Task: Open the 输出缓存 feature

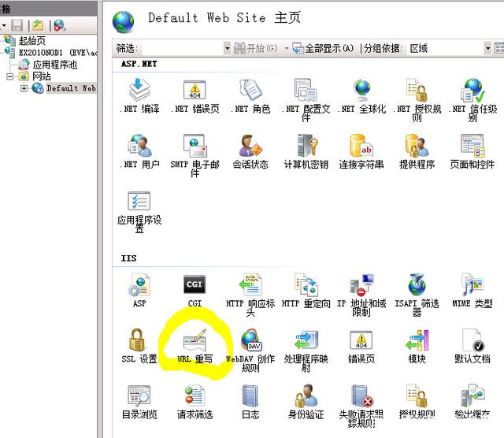Action: pyautogui.click(x=472, y=401)
